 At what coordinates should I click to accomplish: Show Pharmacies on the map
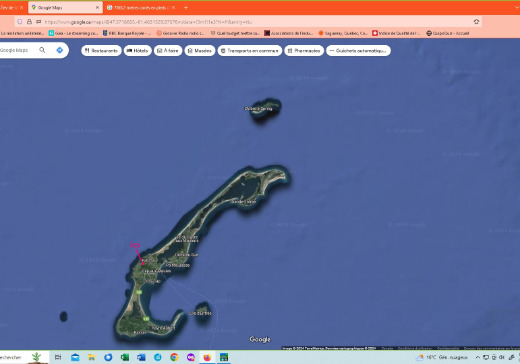(x=304, y=51)
